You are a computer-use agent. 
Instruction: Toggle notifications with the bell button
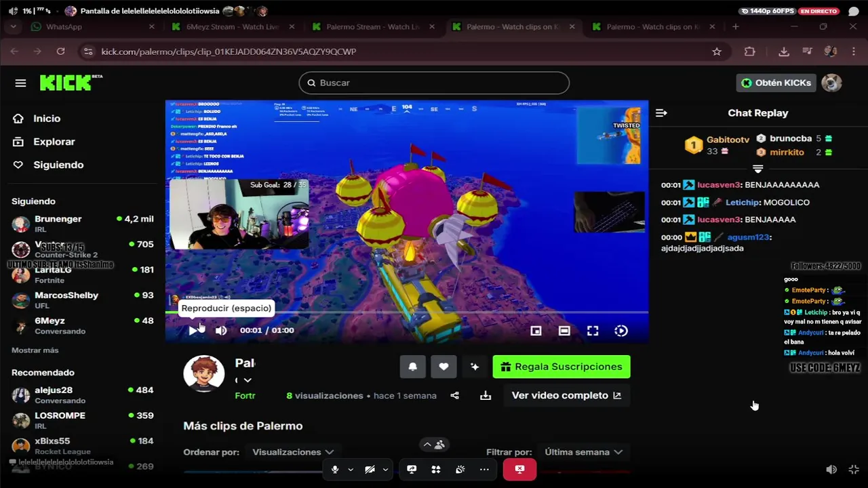pyautogui.click(x=412, y=367)
